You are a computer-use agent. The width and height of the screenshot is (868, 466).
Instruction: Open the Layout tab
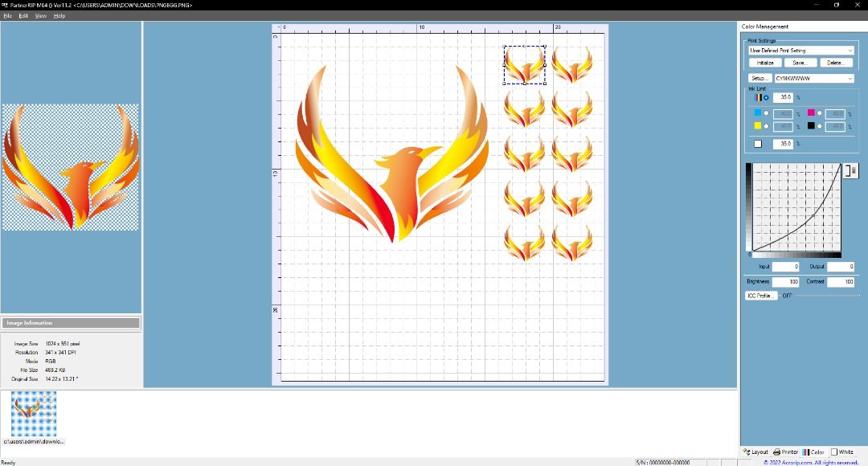[x=755, y=452]
